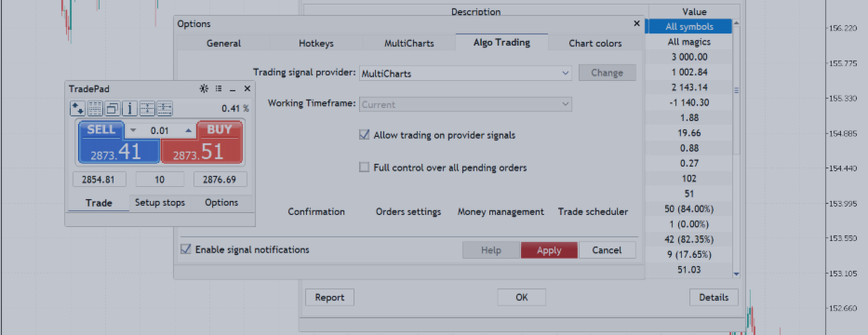Switch to the Trade tab in TradePad

coord(99,203)
